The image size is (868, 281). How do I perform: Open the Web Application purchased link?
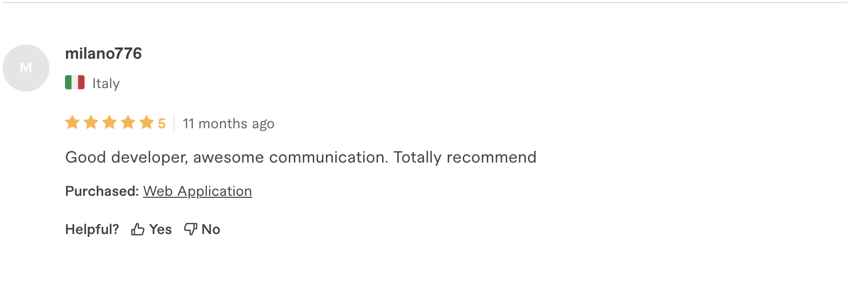pos(197,191)
